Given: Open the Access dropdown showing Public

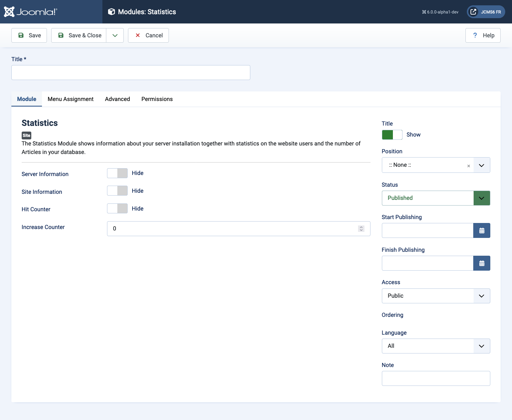Looking at the screenshot, I should 436,296.
